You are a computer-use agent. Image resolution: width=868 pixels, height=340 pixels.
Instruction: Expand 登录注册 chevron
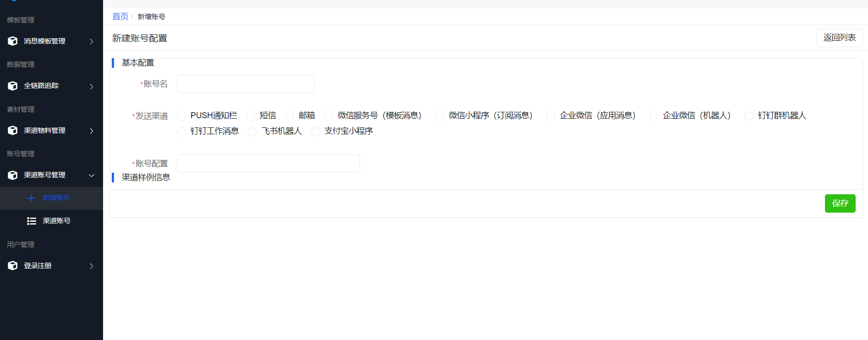tap(92, 266)
